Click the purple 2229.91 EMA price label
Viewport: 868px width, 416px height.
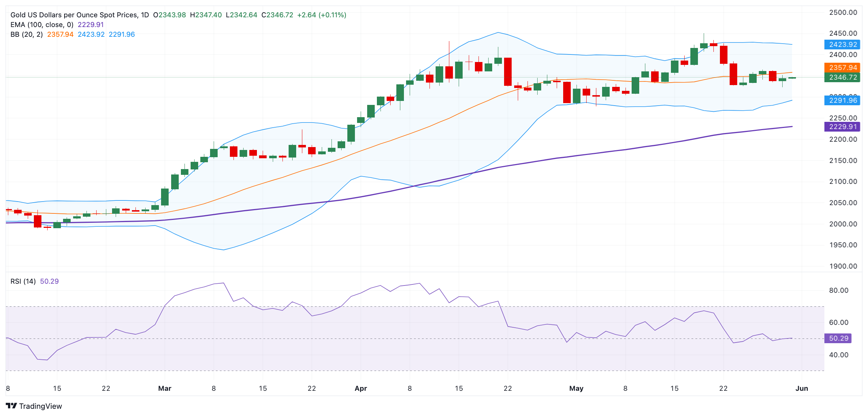842,127
